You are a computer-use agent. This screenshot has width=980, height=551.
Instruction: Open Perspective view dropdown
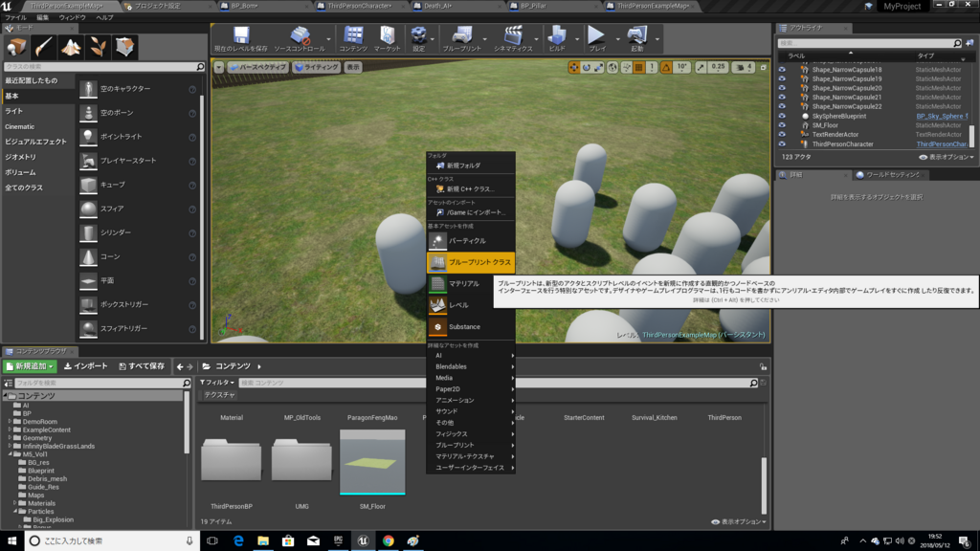(257, 68)
